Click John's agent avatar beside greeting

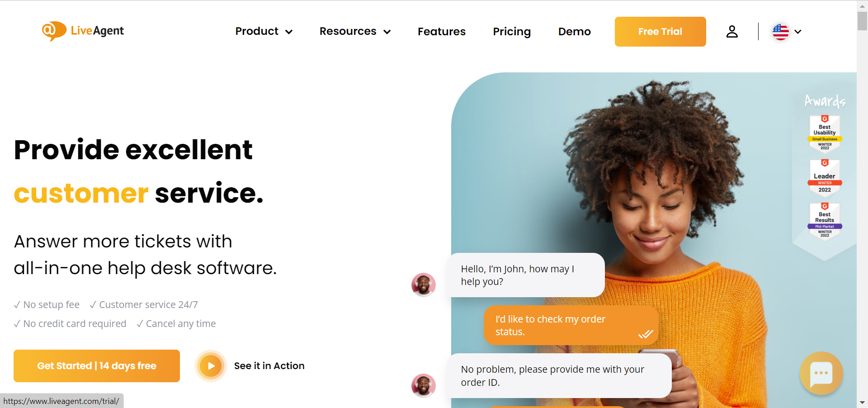pyautogui.click(x=424, y=285)
